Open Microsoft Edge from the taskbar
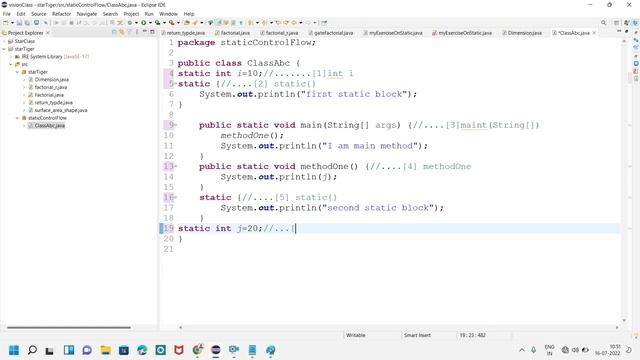640x360 pixels. (142, 350)
